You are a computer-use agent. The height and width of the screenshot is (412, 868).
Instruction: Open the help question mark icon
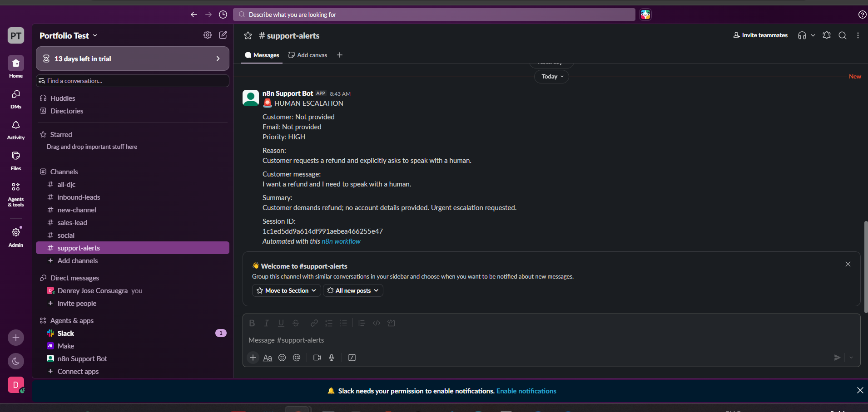click(862, 15)
